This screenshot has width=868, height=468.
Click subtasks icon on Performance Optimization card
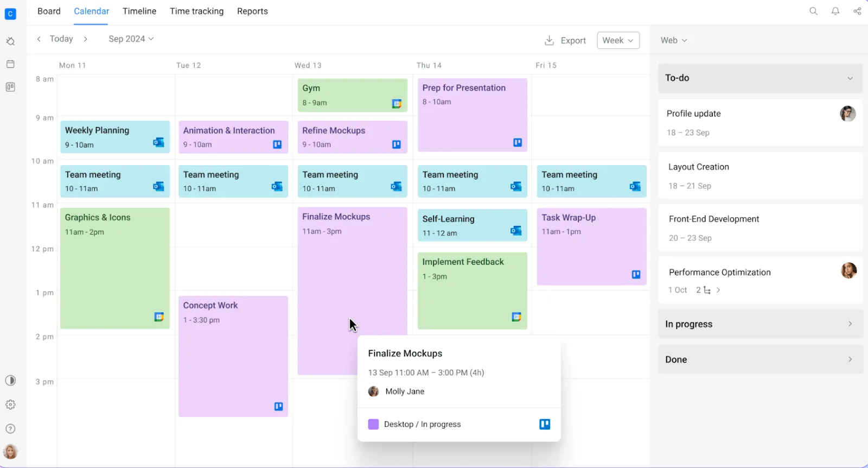click(x=707, y=290)
